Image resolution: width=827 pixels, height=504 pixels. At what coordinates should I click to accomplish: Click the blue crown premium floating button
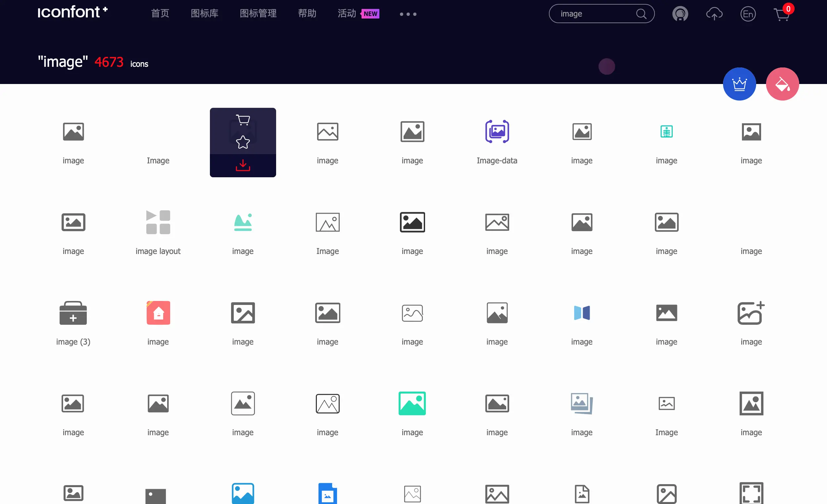pos(739,84)
